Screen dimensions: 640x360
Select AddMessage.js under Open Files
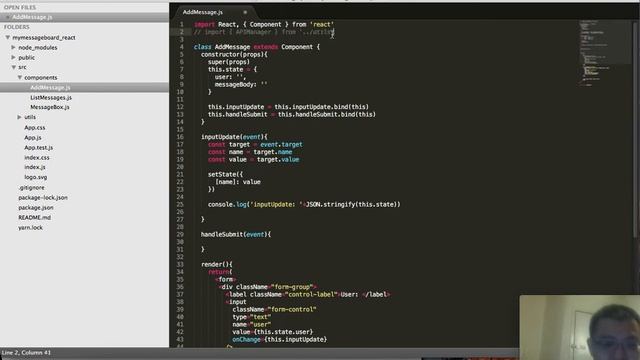tap(32, 17)
